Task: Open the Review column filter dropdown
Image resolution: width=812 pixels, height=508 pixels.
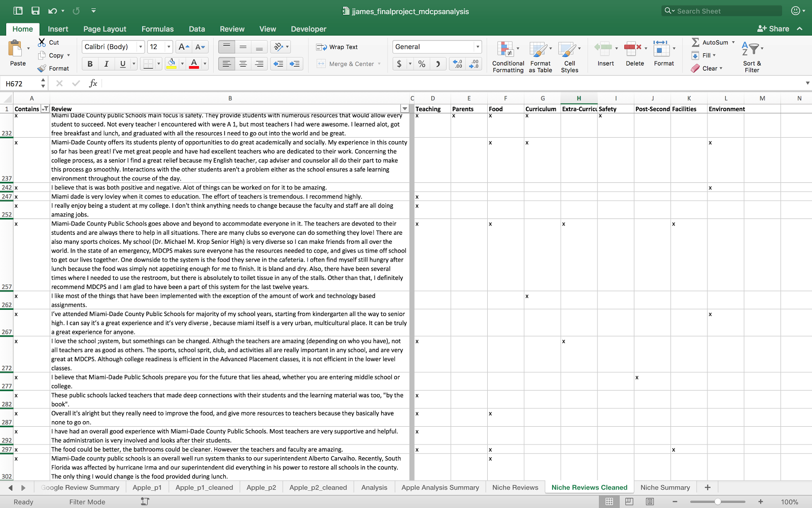Action: [x=404, y=109]
